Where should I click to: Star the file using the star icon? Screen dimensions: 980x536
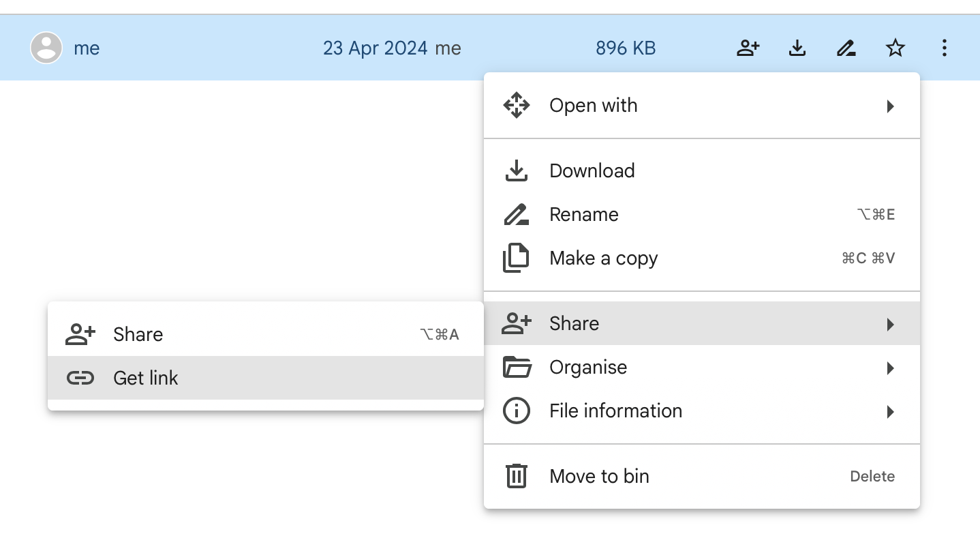(895, 48)
